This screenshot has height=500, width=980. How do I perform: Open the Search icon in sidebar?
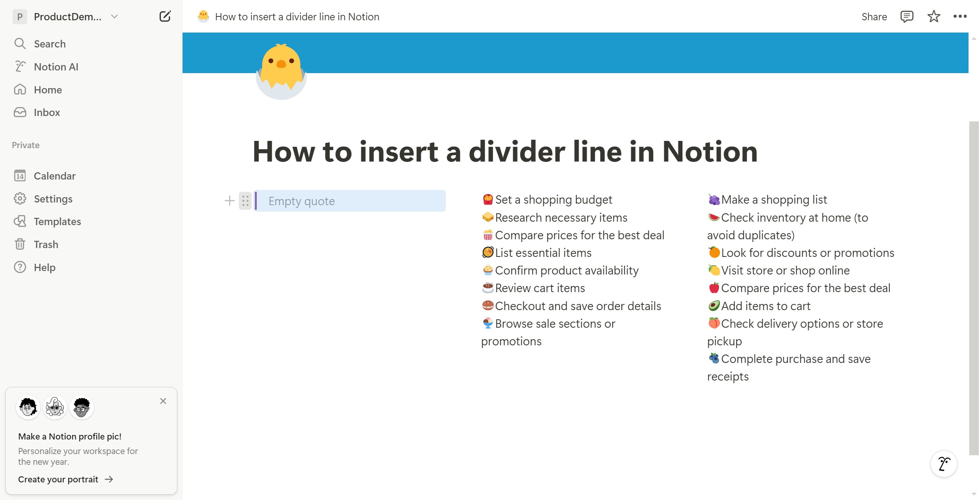click(x=20, y=44)
